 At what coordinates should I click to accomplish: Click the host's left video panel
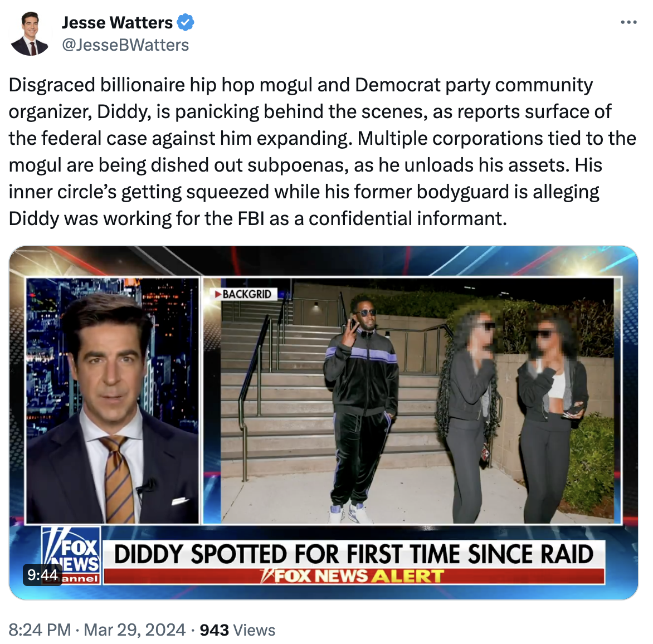113,401
